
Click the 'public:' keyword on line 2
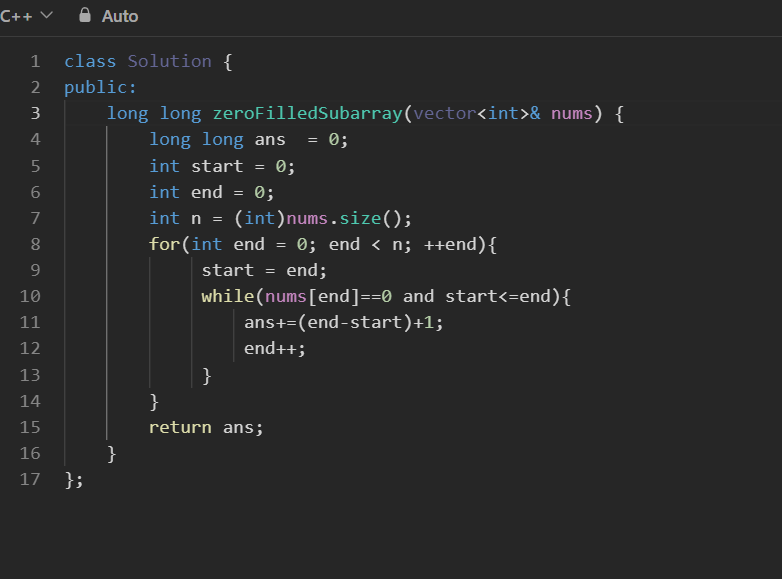(100, 88)
